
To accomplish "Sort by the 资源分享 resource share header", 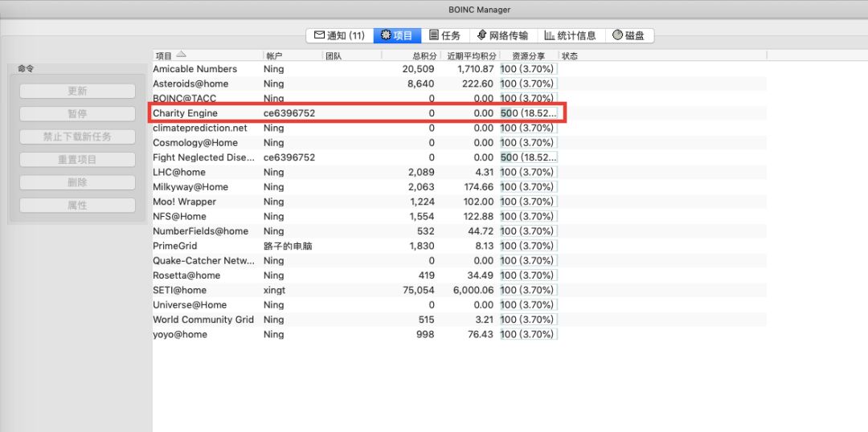I will (x=529, y=55).
